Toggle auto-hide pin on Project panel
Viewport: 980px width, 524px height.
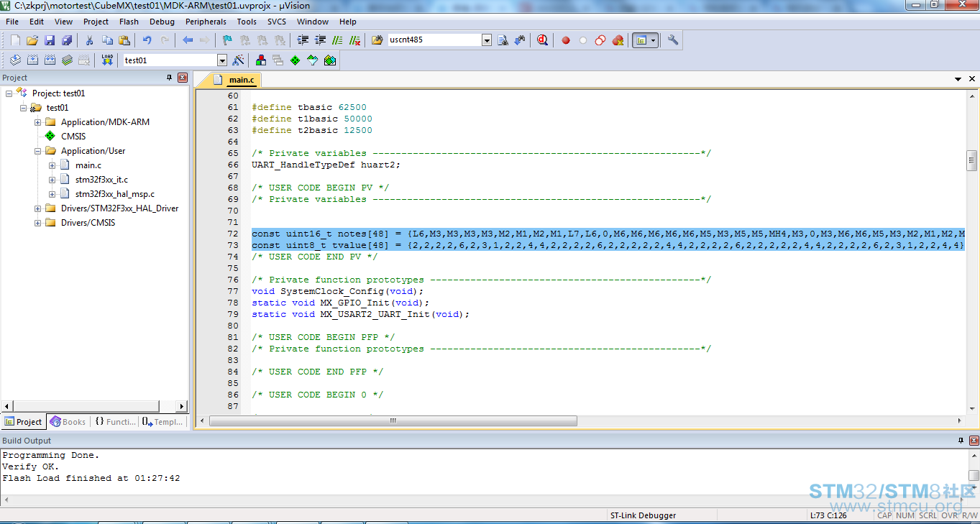point(170,78)
